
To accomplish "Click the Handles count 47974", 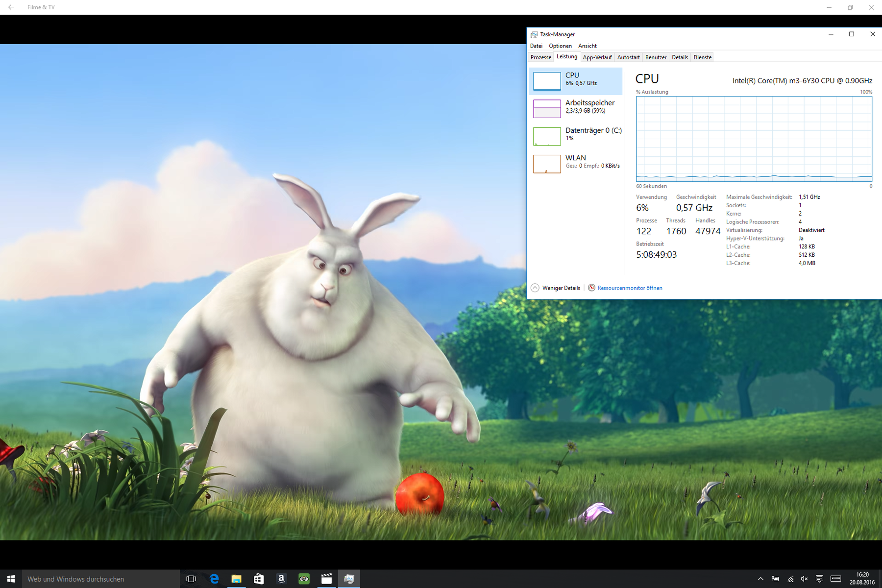I will pos(708,231).
